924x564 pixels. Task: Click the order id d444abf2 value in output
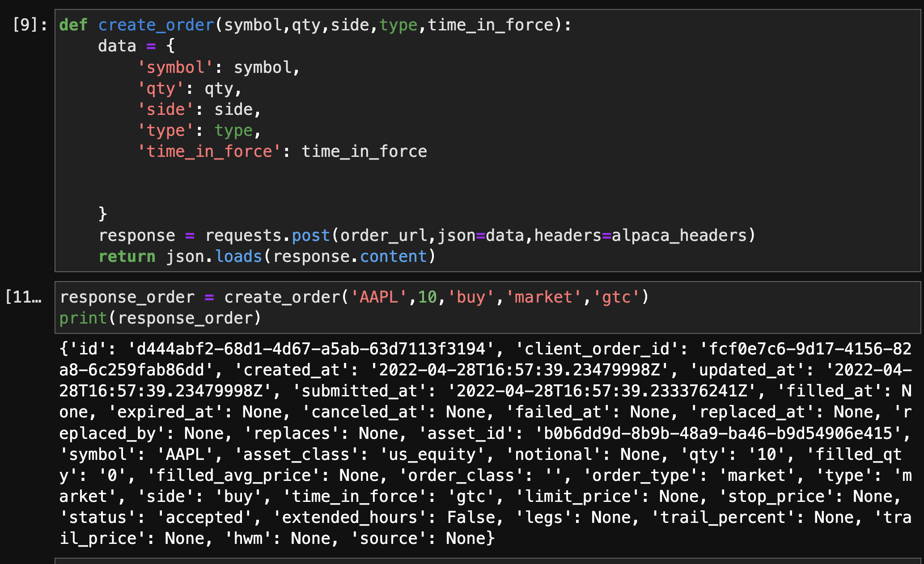coord(311,349)
